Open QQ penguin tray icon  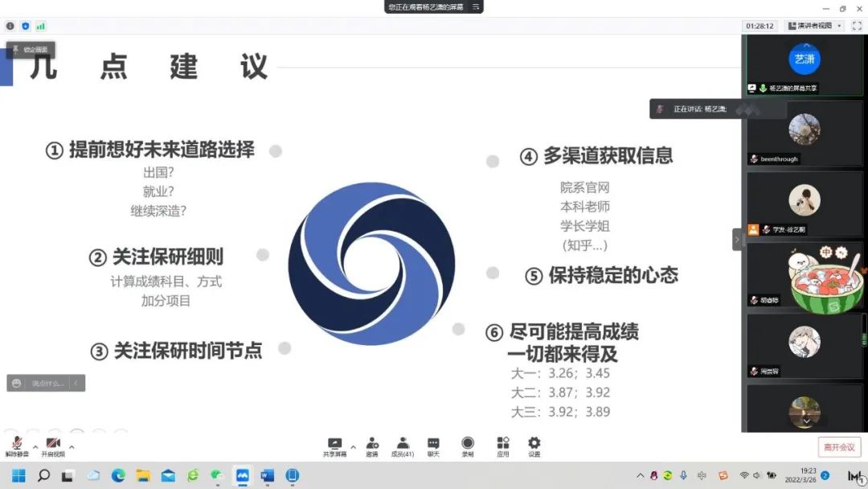(x=653, y=475)
